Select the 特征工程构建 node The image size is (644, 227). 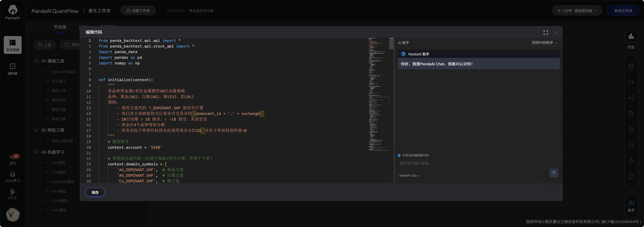pos(62,141)
